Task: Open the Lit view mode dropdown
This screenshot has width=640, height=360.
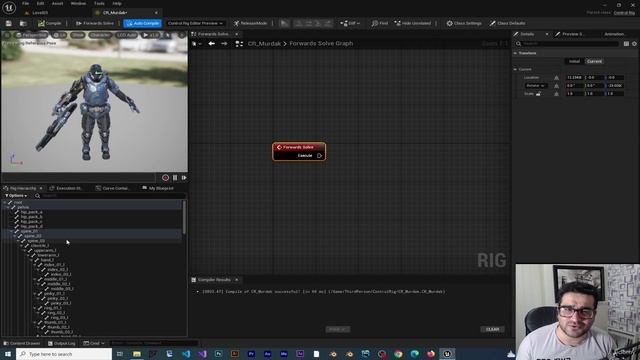Action: tap(60, 36)
